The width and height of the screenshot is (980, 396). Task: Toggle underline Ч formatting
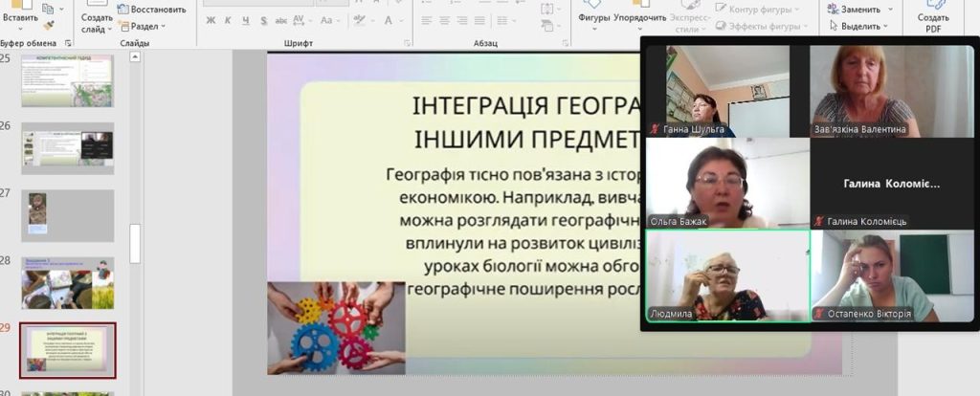pyautogui.click(x=246, y=21)
